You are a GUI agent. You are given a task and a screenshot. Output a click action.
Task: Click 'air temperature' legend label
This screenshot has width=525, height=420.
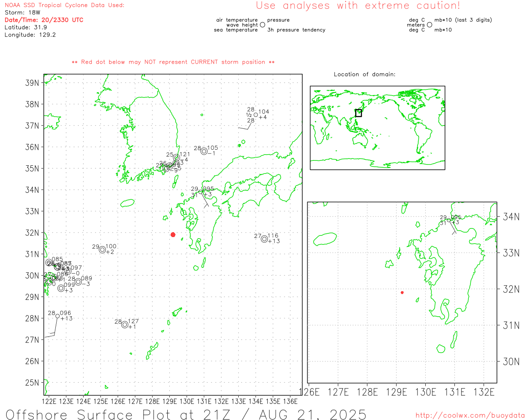pyautogui.click(x=237, y=20)
